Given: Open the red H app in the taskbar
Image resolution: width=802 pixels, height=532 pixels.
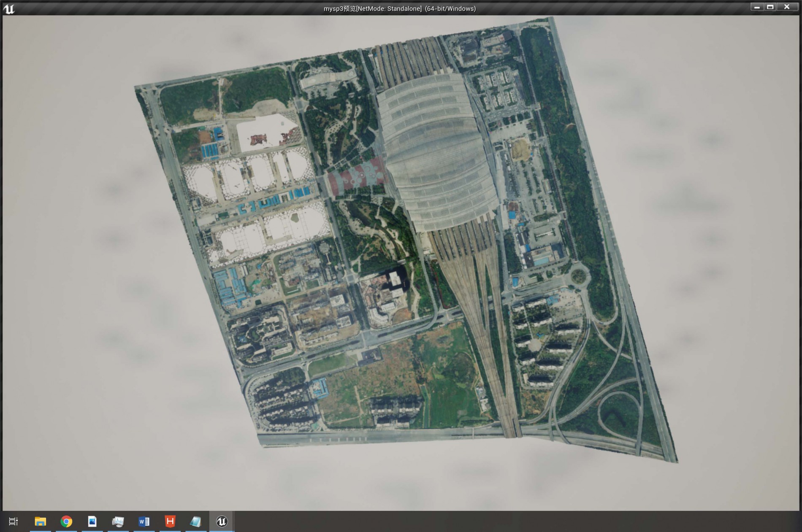Looking at the screenshot, I should (x=170, y=521).
